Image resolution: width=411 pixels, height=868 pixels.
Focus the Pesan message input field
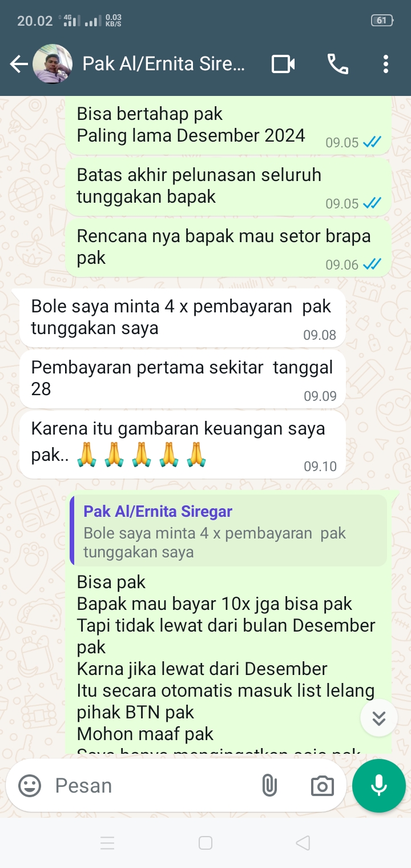pos(151,786)
